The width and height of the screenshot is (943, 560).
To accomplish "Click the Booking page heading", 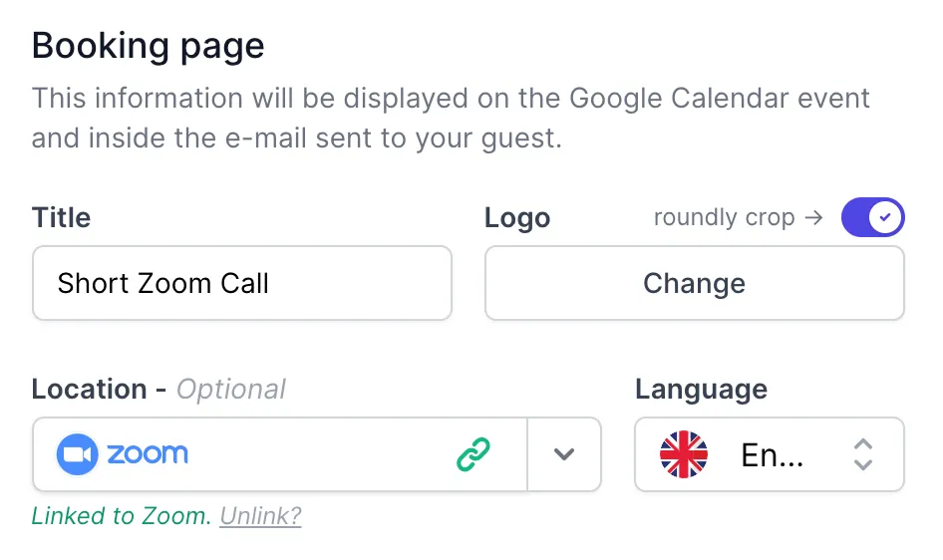I will click(148, 46).
